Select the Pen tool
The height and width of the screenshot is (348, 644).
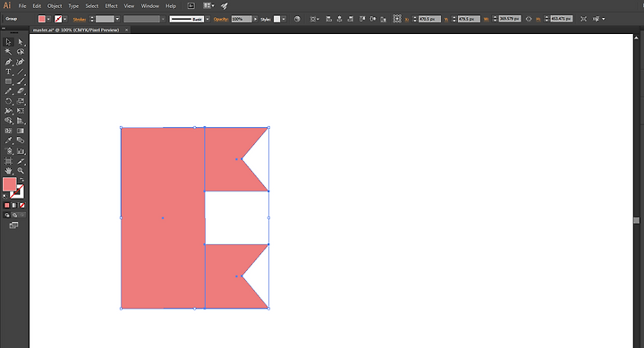coord(8,62)
